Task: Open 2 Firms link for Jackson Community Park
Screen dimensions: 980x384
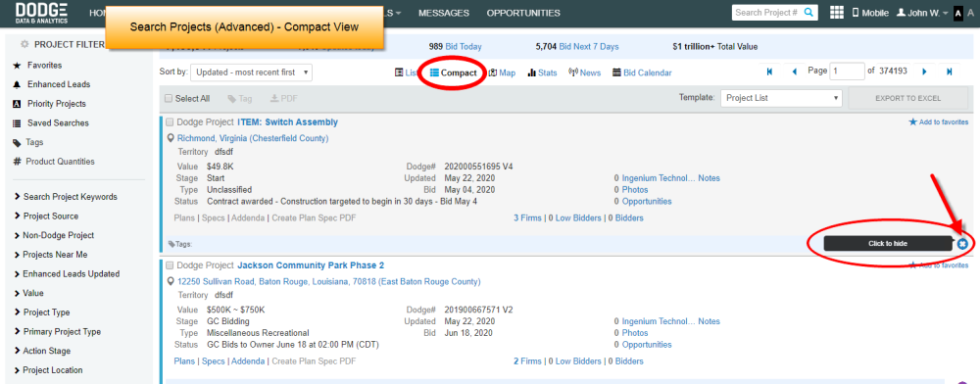Action: click(527, 360)
